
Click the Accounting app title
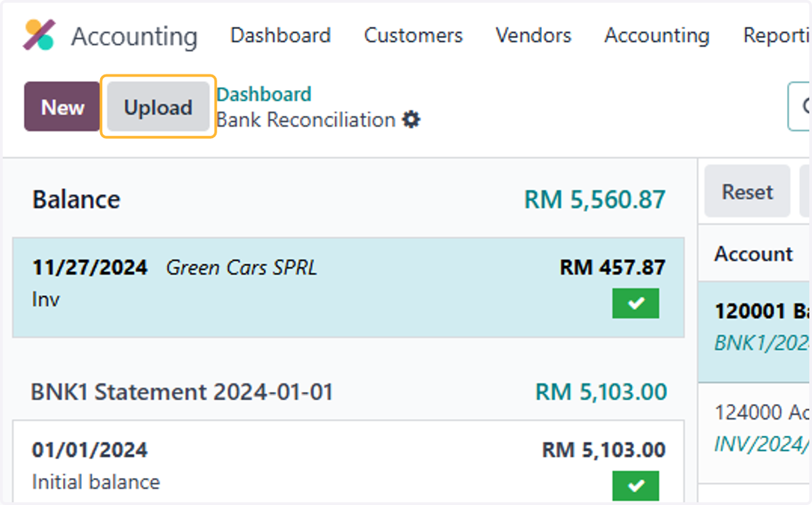point(134,36)
